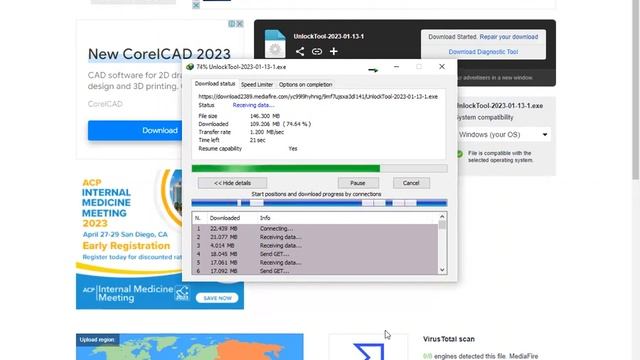
Task: Click the VirusTotal scan heading
Action: pos(449,339)
